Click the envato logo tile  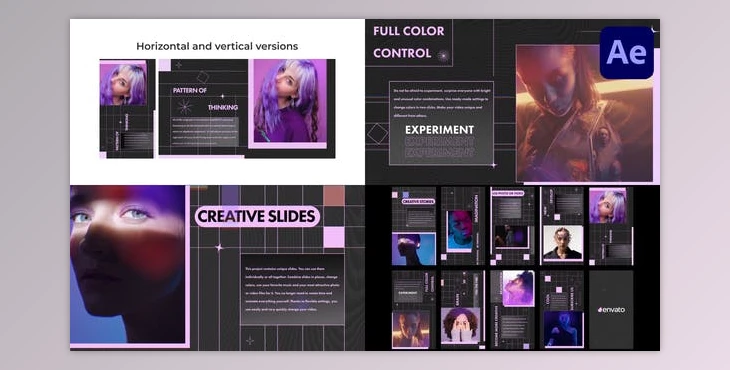pos(611,309)
